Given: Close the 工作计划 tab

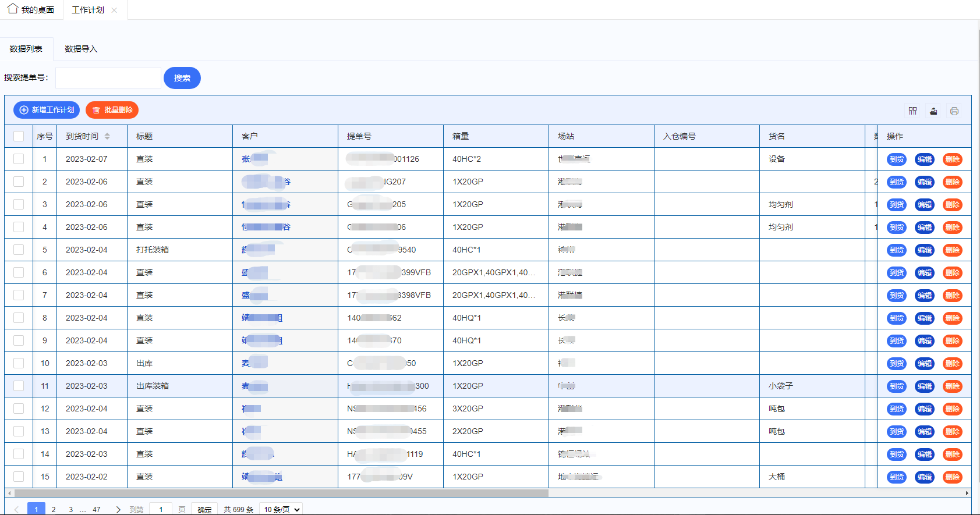Looking at the screenshot, I should (x=114, y=10).
